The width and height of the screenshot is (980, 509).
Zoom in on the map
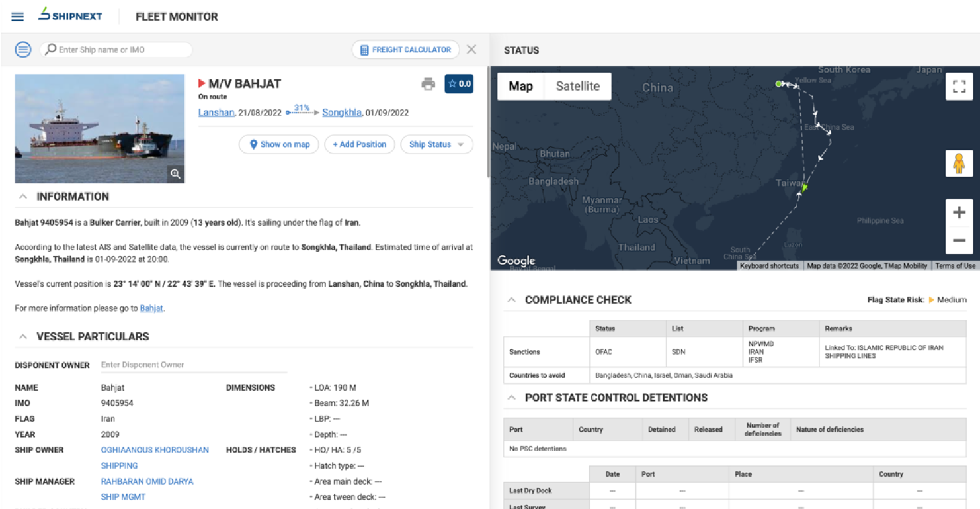959,212
